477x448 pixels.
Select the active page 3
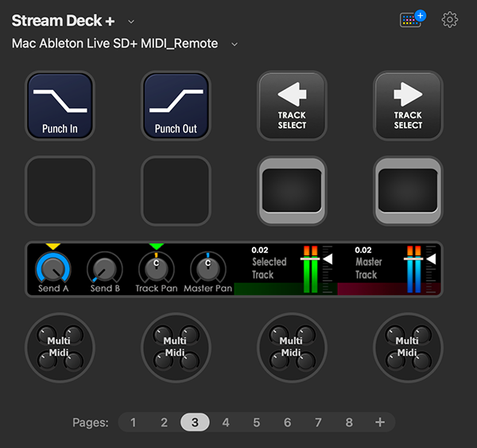tap(195, 422)
